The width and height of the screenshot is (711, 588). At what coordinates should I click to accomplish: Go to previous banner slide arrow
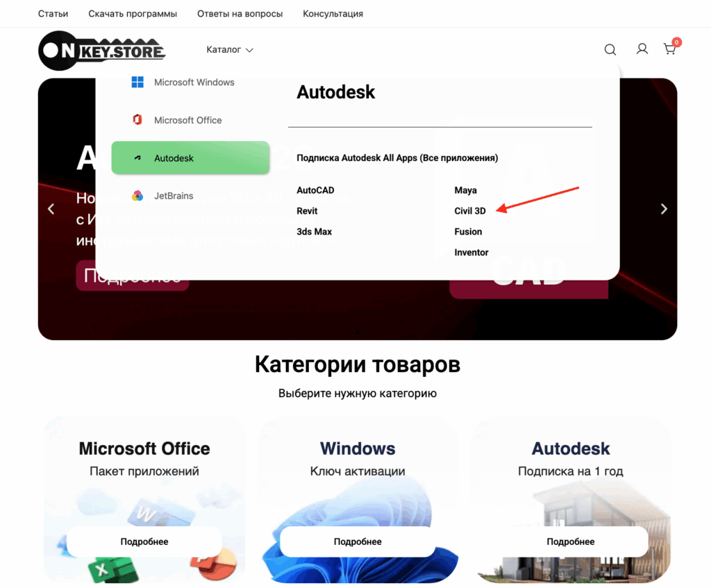point(51,209)
